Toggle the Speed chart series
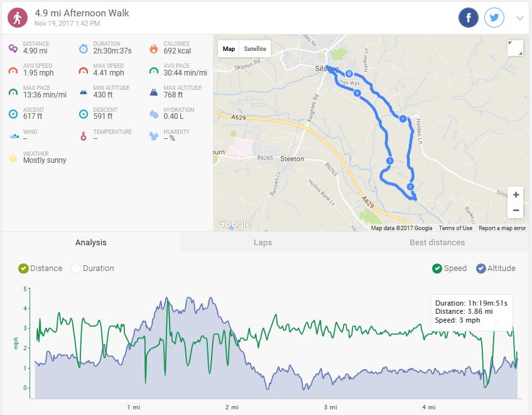 point(437,268)
